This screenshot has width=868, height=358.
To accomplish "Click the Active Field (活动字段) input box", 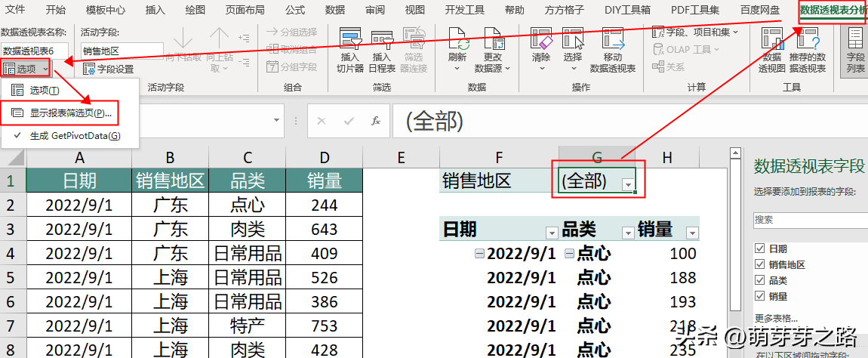I will (x=122, y=51).
